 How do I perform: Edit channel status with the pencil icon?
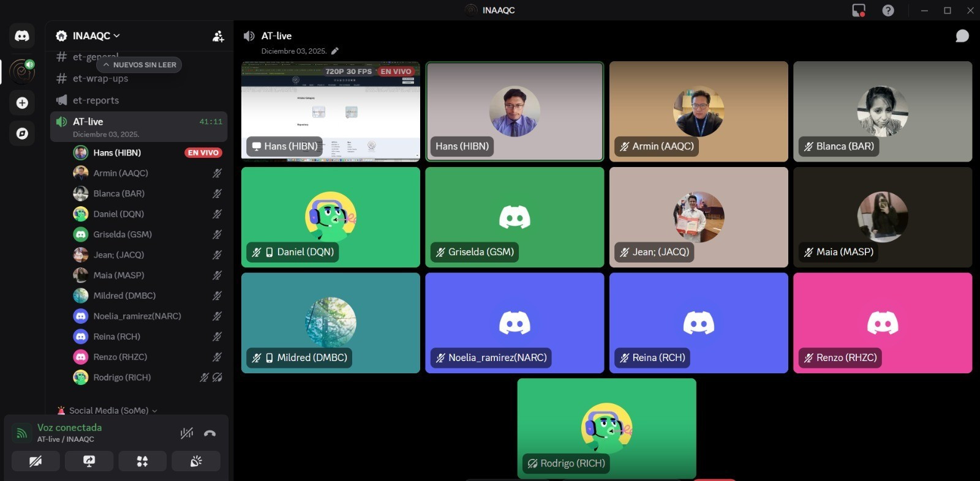pos(335,51)
